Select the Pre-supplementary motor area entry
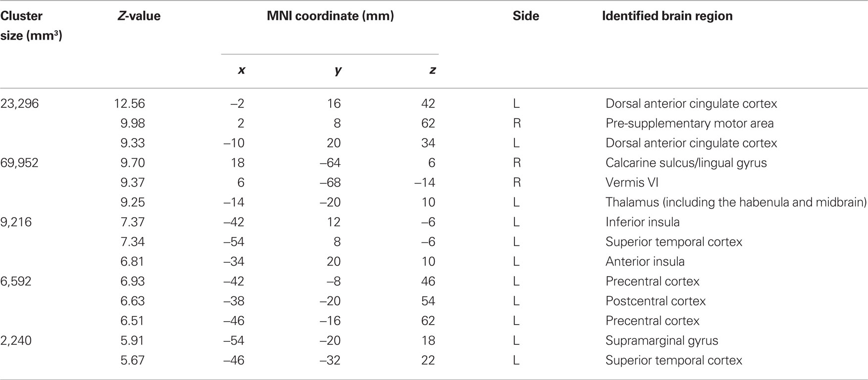 (689, 123)
